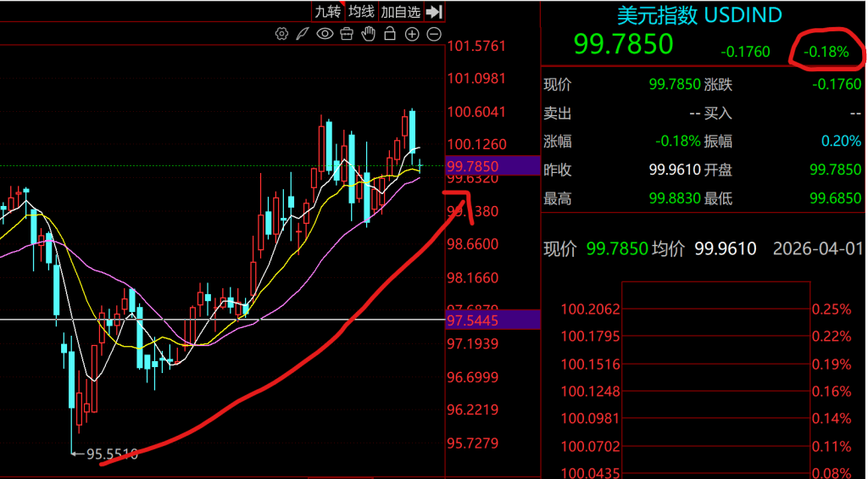Screen dimensions: 868x479
Task: Click the intraday percent label 0.16%
Action: 832,392
